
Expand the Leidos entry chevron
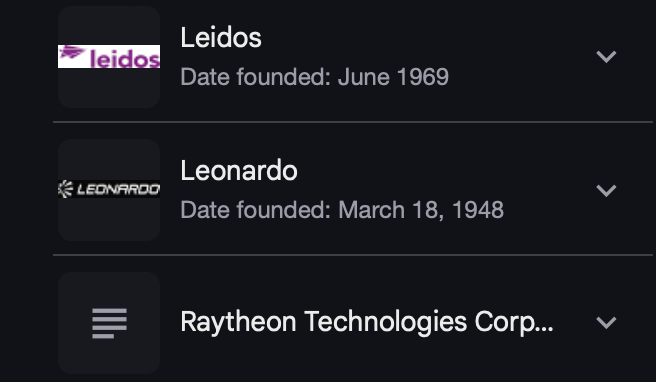606,56
